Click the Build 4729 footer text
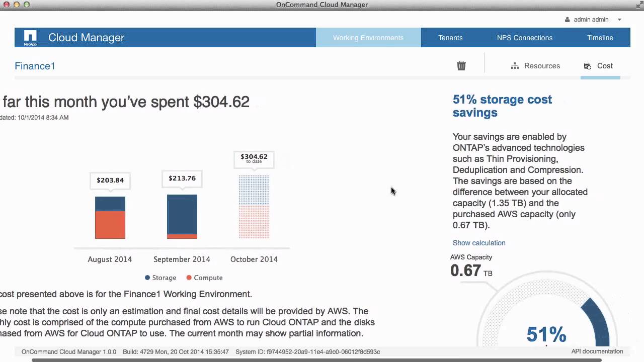644x362 pixels. click(x=176, y=352)
